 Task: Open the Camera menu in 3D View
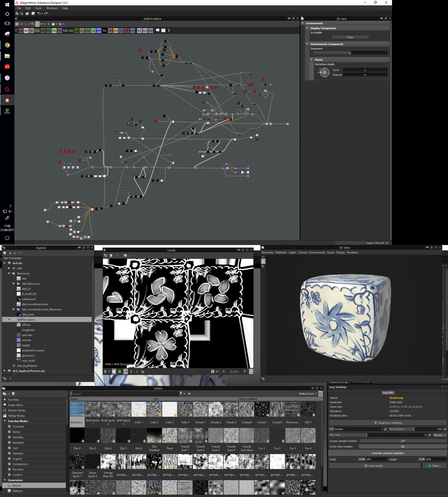(x=303, y=253)
